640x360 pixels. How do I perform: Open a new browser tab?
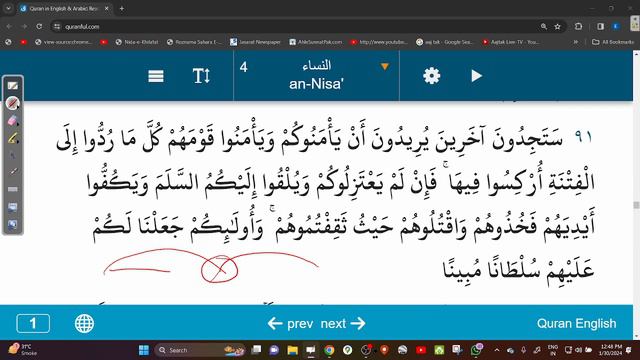click(x=122, y=8)
